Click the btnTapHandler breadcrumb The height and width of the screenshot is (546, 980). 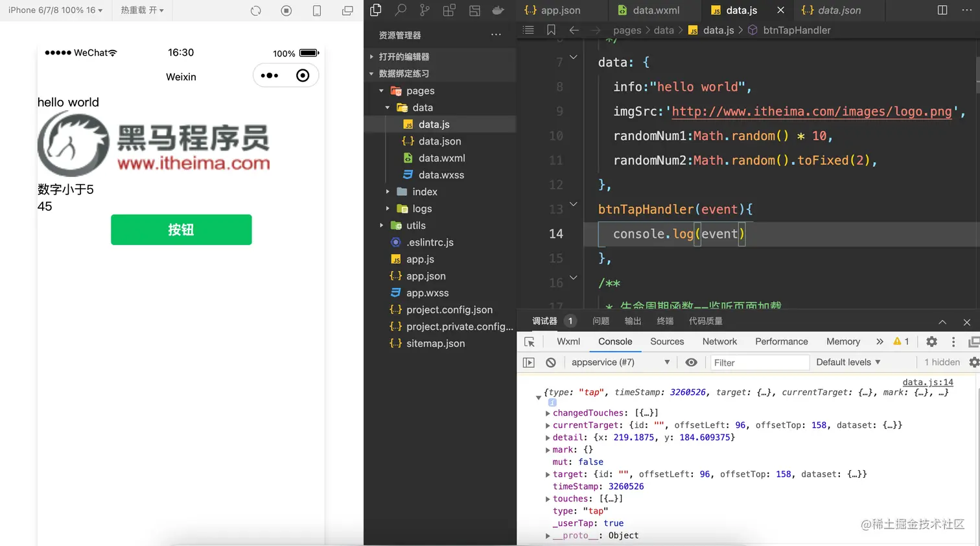pos(797,30)
